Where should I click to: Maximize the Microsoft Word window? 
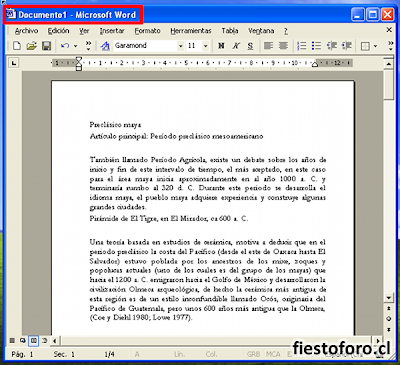pyautogui.click(x=372, y=15)
